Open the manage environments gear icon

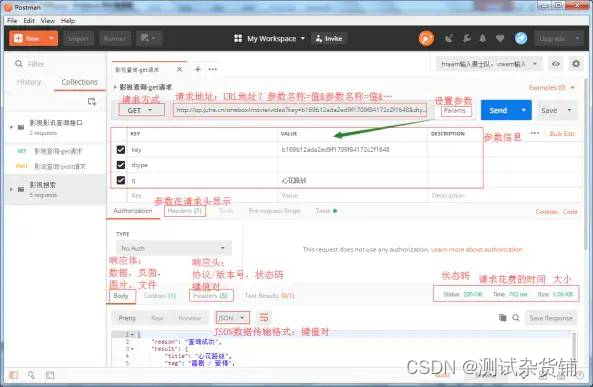(576, 64)
